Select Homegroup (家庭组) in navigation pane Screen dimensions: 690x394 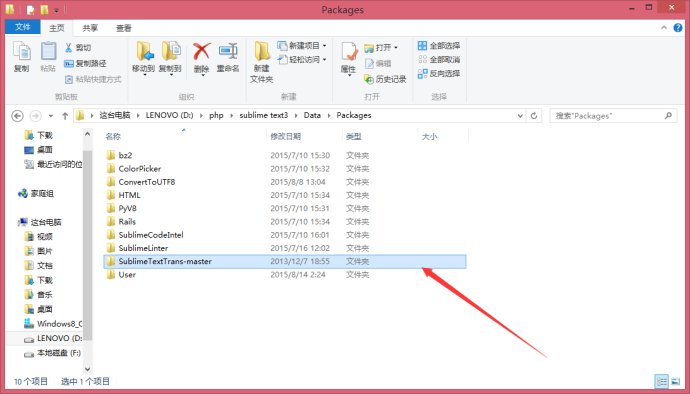pos(36,194)
